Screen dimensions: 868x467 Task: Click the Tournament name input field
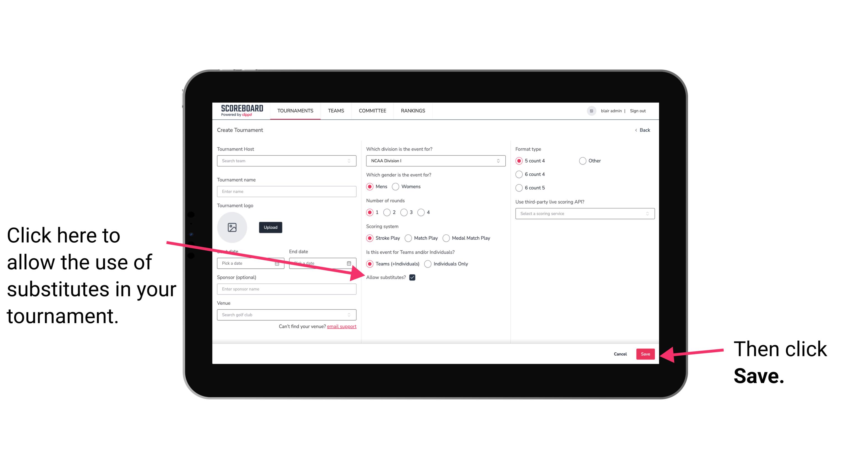point(287,191)
